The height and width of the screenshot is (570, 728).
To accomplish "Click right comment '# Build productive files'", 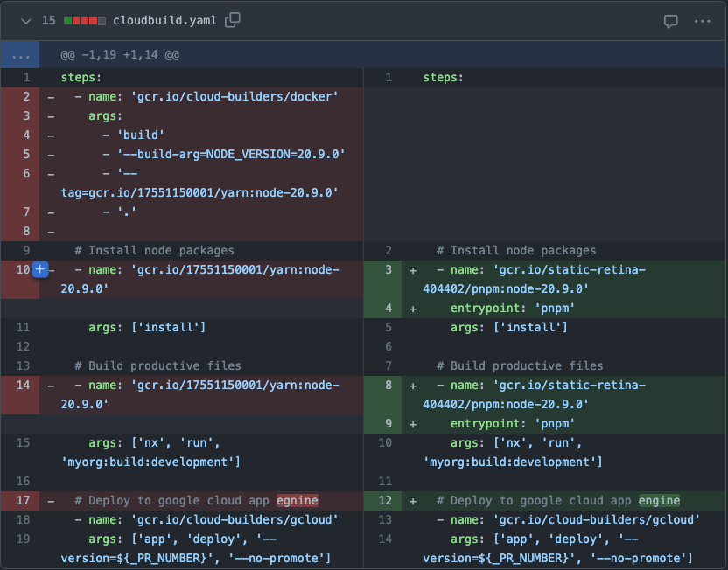I will pyautogui.click(x=520, y=366).
